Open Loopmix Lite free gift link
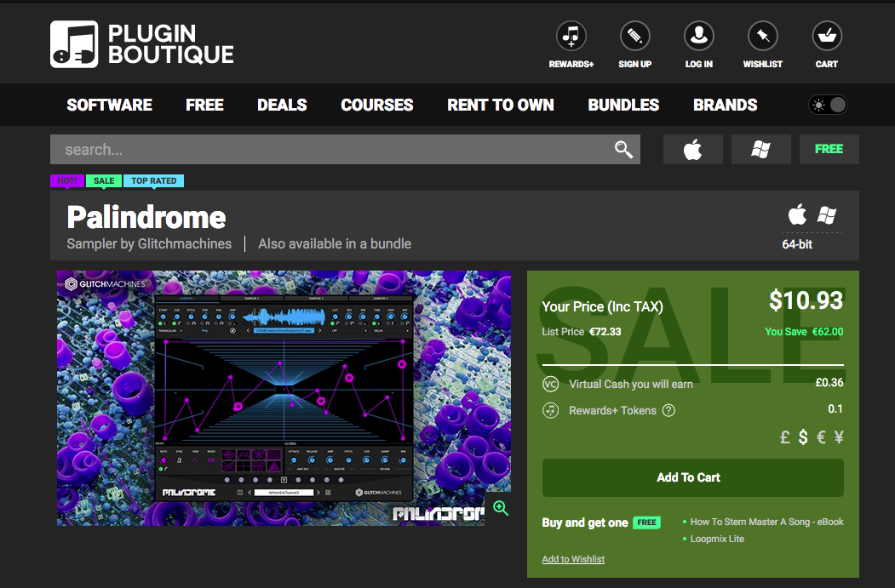Viewport: 895px width, 588px height. point(717,539)
